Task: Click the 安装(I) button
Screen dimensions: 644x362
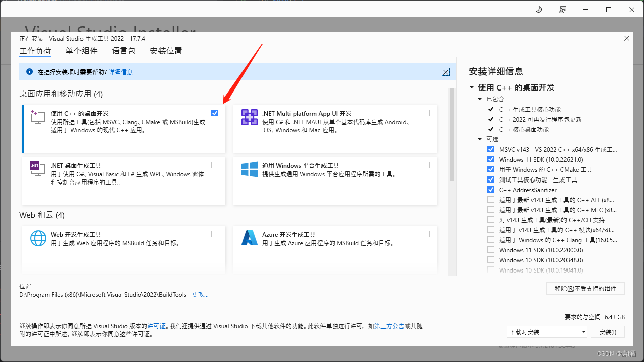Action: click(608, 332)
